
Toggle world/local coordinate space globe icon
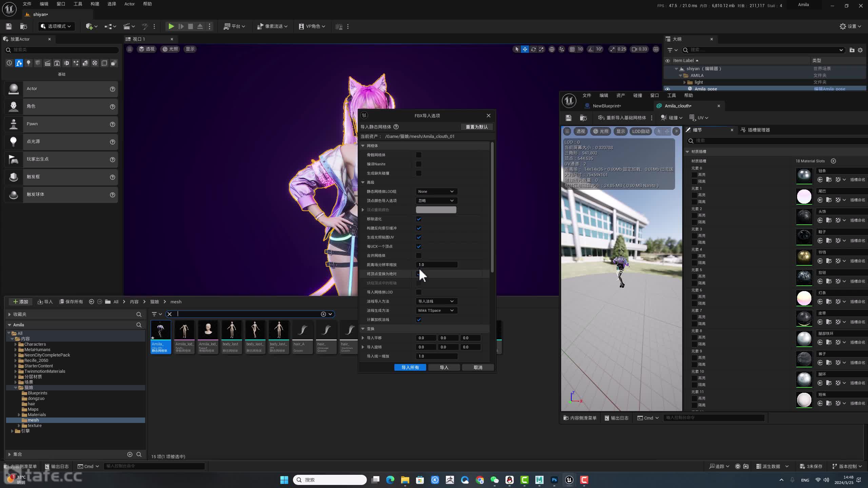tap(552, 49)
